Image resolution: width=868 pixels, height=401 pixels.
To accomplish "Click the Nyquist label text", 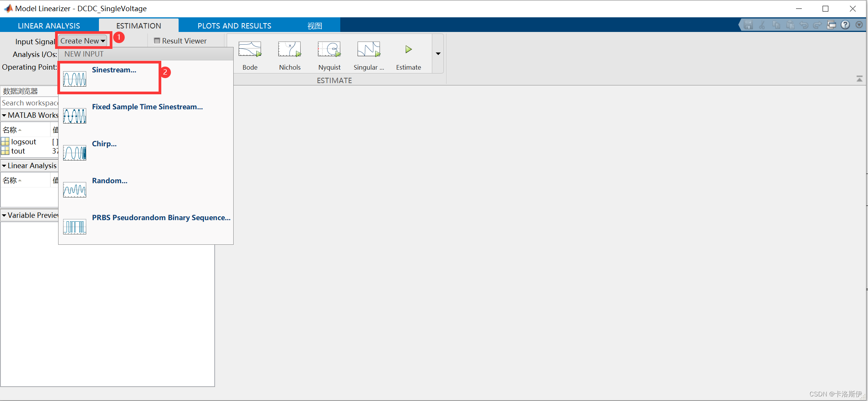I will tap(329, 67).
